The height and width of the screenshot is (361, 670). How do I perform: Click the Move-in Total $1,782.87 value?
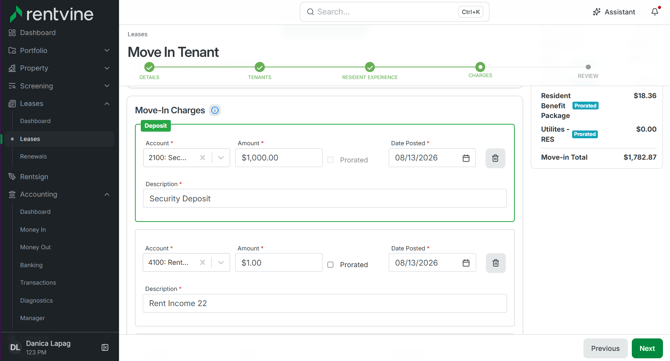click(640, 157)
